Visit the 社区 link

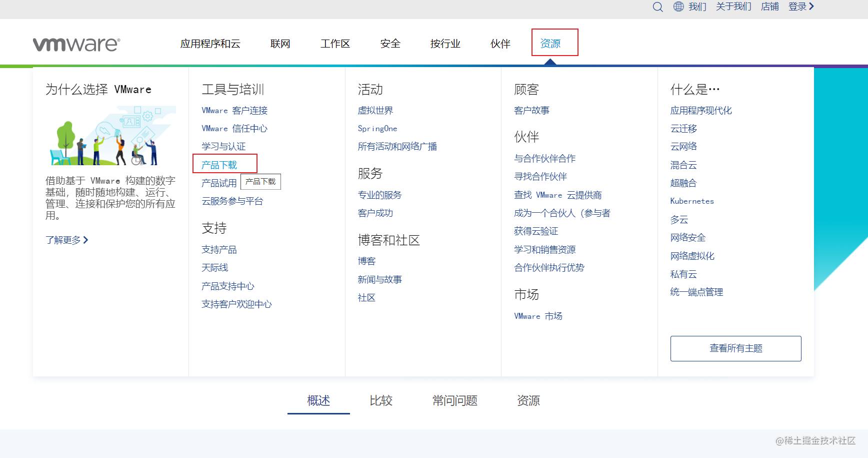click(366, 298)
